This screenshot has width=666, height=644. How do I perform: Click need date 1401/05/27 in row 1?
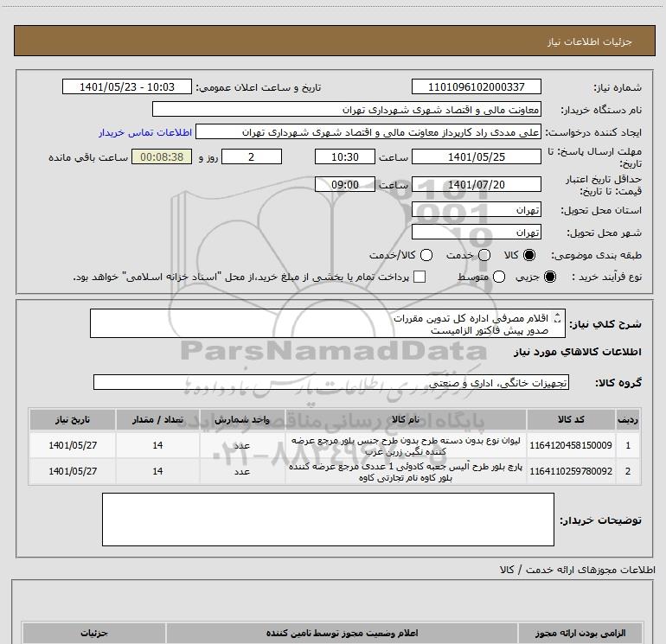click(73, 445)
